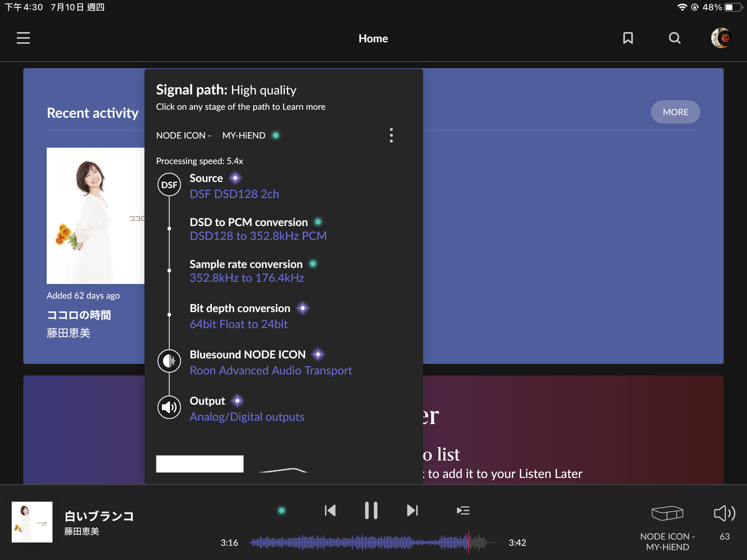747x560 pixels.
Task: Click artist 藤田恵美 in the playback bar
Action: (x=82, y=532)
